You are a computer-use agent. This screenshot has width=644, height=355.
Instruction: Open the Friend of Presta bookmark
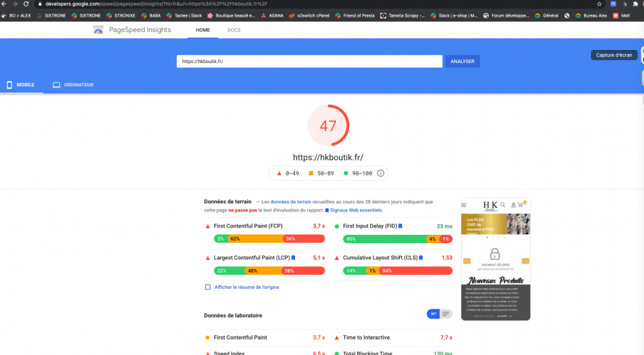coord(355,15)
